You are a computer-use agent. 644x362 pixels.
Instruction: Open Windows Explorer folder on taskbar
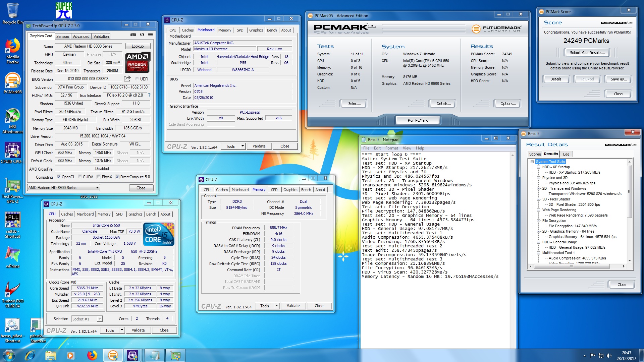coord(50,355)
